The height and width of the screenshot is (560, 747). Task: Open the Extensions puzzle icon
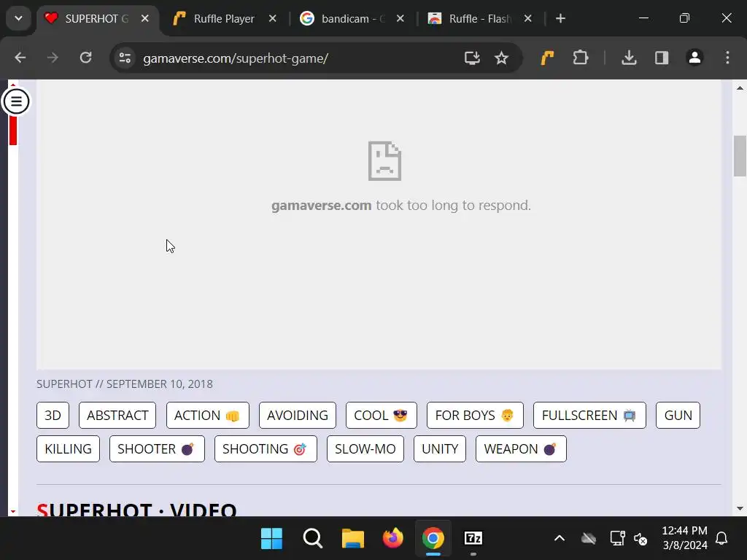pyautogui.click(x=580, y=58)
